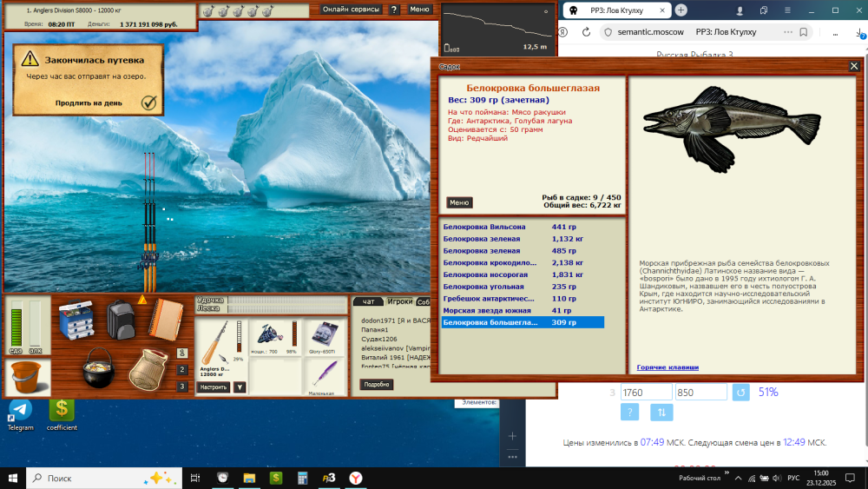Screen dimensions: 868x489
Task: Open the 'Онлайн сервисы' menu
Action: (x=352, y=10)
